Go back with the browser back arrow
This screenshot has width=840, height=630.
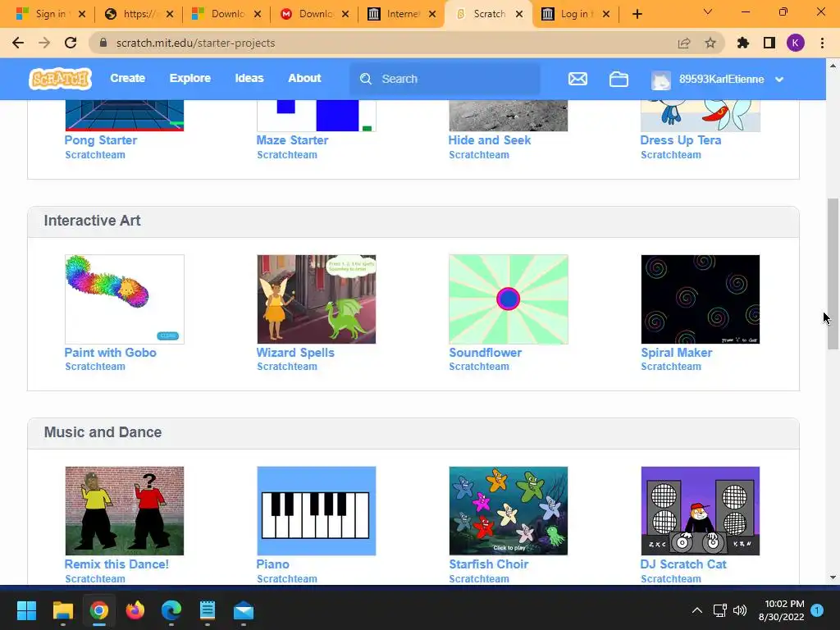(18, 43)
